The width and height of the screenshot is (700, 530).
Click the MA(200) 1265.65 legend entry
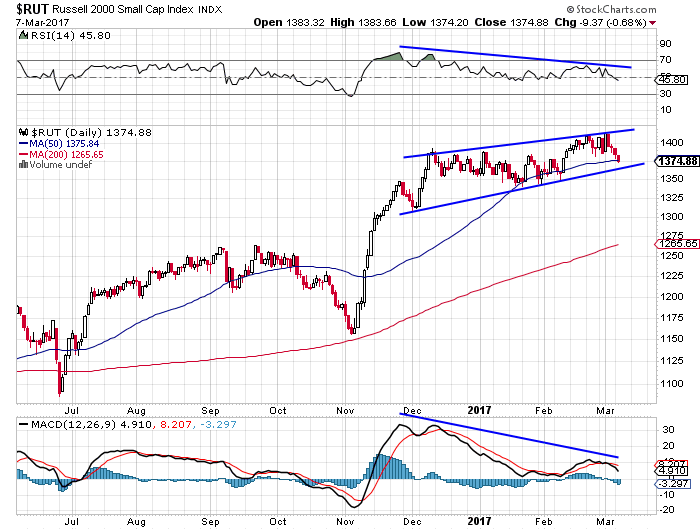pos(61,154)
